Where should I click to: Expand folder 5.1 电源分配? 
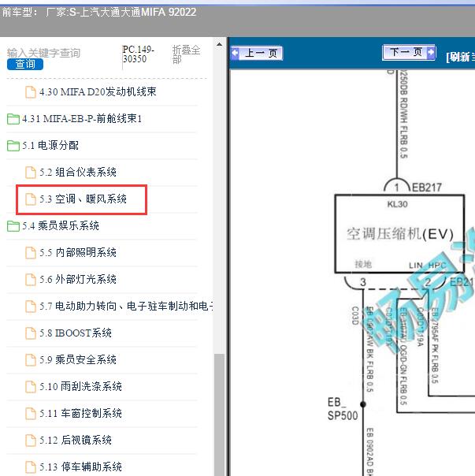(50, 146)
